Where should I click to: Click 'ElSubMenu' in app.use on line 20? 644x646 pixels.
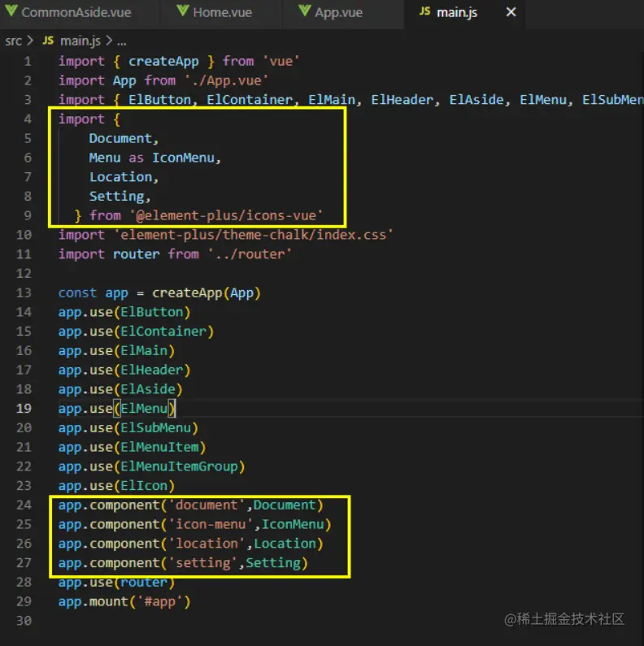tap(156, 428)
